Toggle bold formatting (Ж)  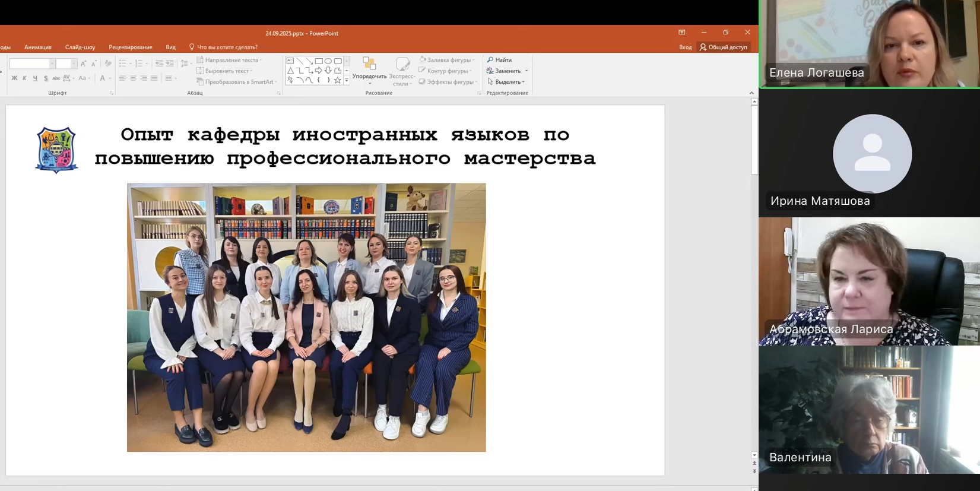(x=14, y=78)
